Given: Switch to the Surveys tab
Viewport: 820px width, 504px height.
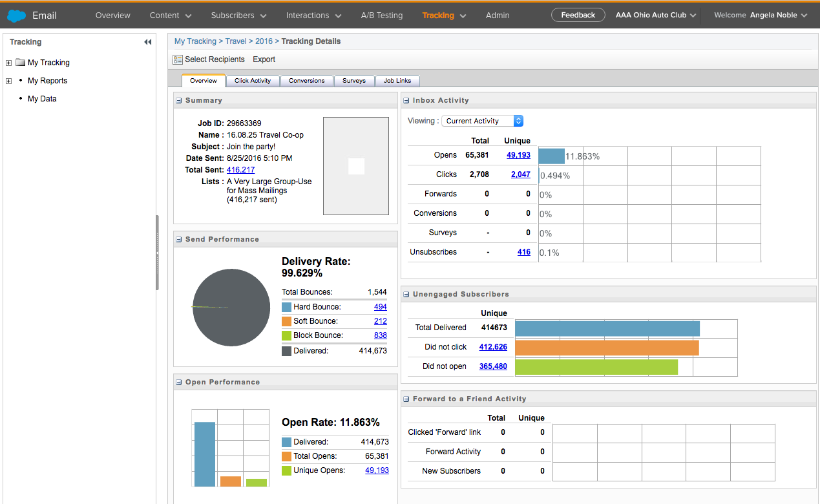Looking at the screenshot, I should point(354,81).
